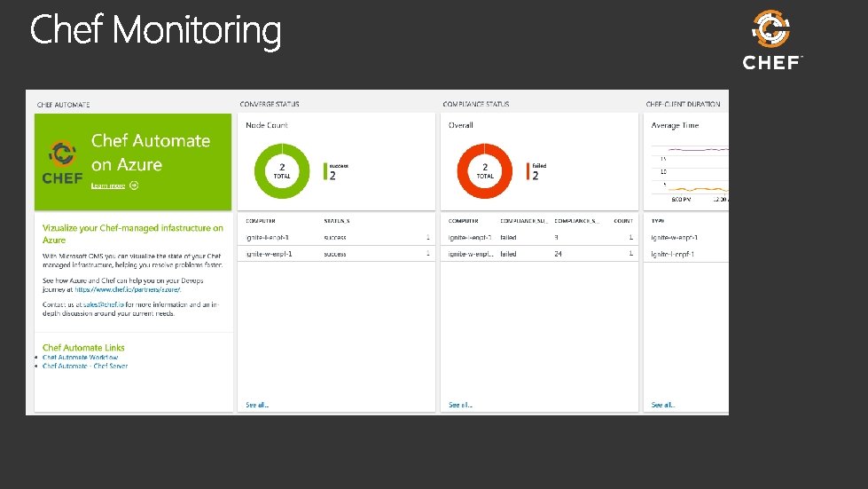Click the Chef logo on the green banner
This screenshot has width=868, height=489.
pyautogui.click(x=62, y=162)
